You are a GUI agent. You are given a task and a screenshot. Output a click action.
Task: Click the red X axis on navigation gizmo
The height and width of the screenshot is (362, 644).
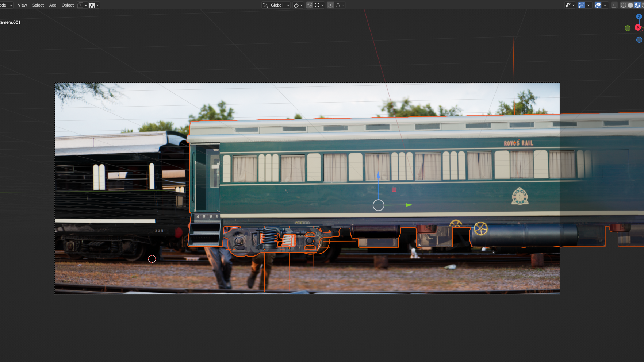pyautogui.click(x=638, y=27)
